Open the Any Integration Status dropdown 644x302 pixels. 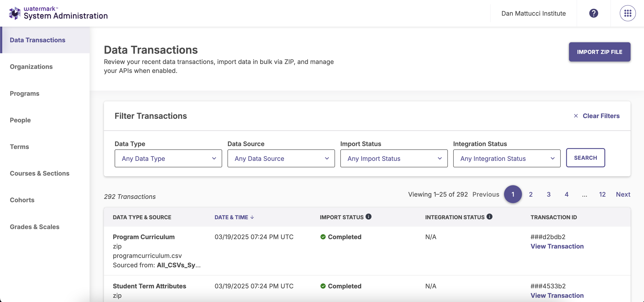507,158
